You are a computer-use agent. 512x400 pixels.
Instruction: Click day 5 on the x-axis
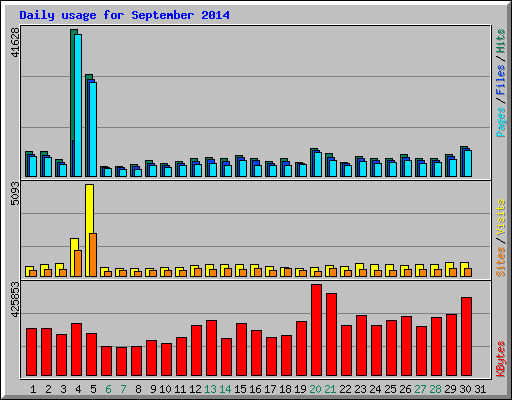[93, 389]
